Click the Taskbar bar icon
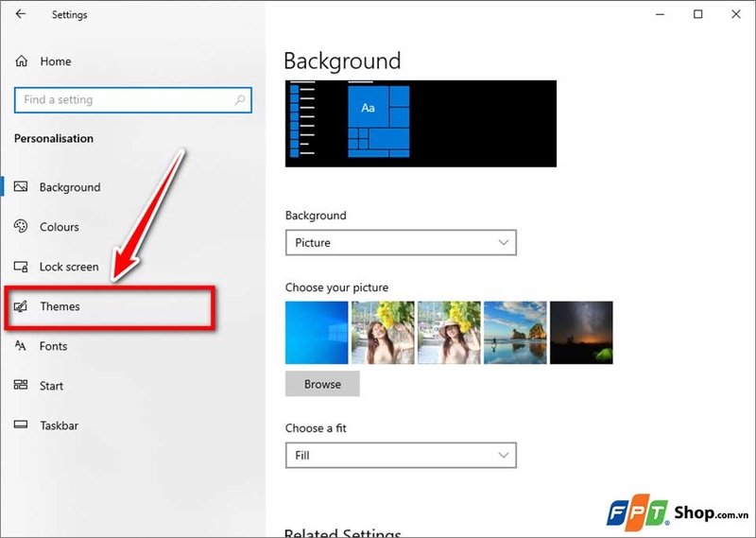The width and height of the screenshot is (756, 538). (21, 425)
